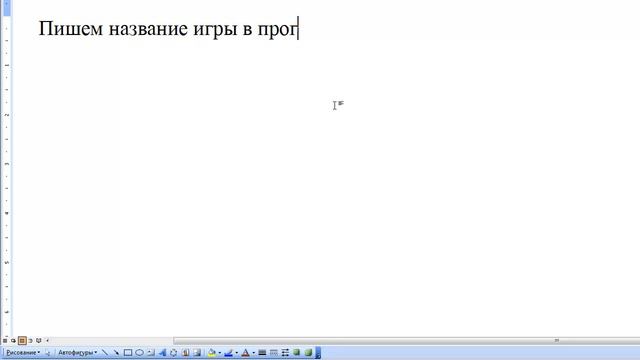This screenshot has height=360, width=640.
Task: Click on the word 'игры'
Action: (215, 29)
